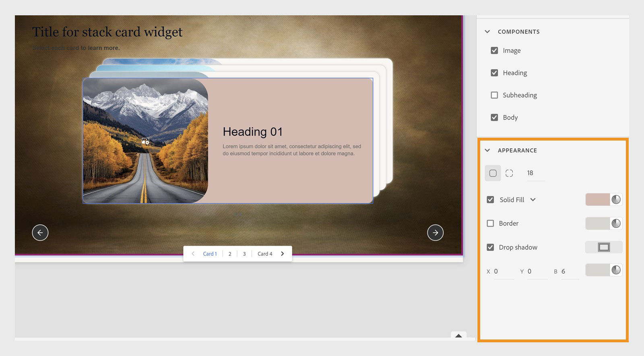Click the slide title text
This screenshot has height=356, width=644.
pos(107,32)
